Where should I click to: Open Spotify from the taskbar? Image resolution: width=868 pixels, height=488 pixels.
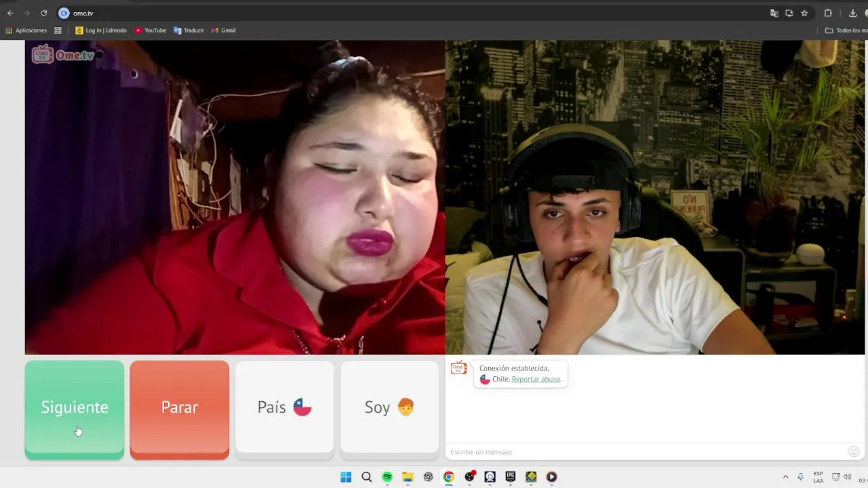tap(387, 477)
